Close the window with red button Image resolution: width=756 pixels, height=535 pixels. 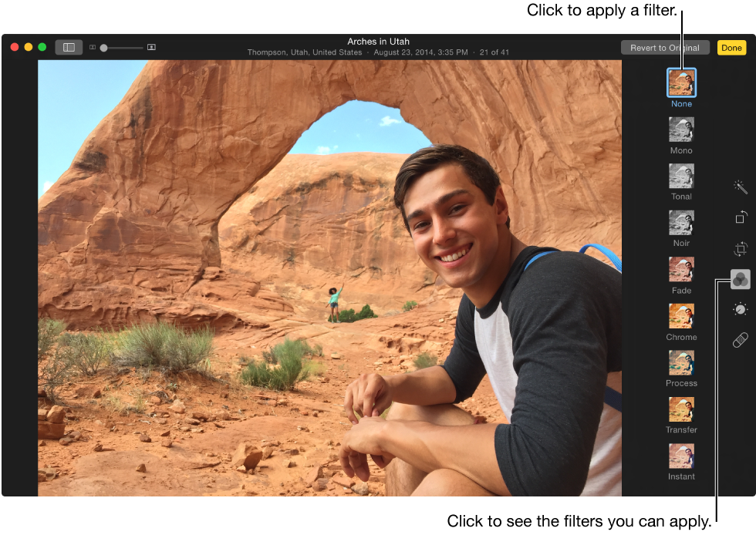tap(15, 47)
